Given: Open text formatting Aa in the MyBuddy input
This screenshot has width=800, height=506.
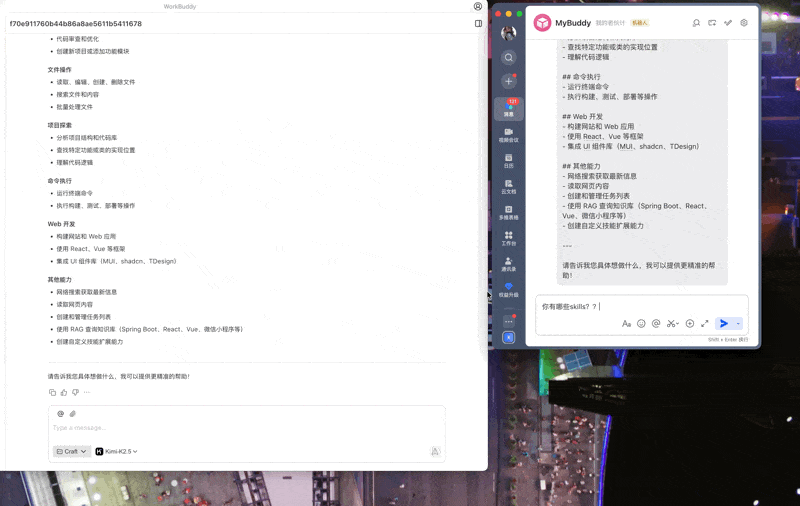Looking at the screenshot, I should click(626, 323).
